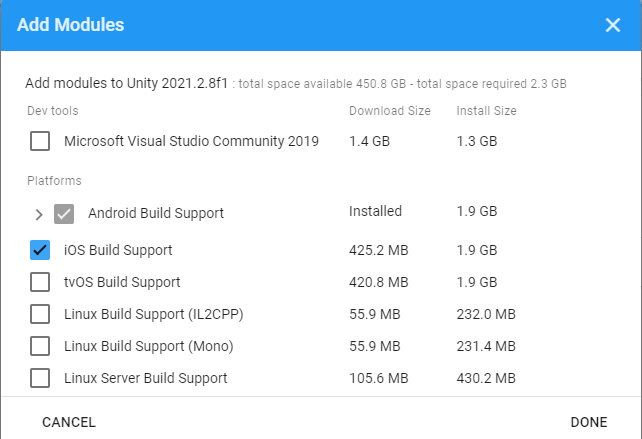Click the greyed Android Build Support checkbox

tap(64, 214)
